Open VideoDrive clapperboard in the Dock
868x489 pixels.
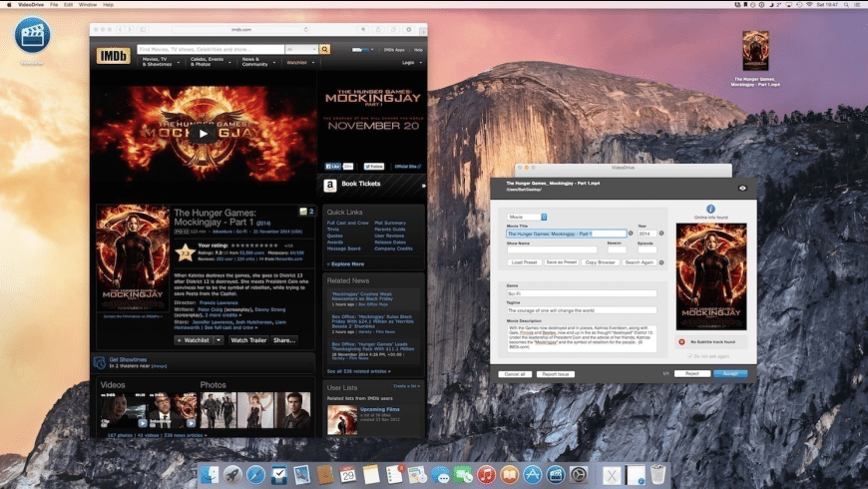(x=556, y=475)
